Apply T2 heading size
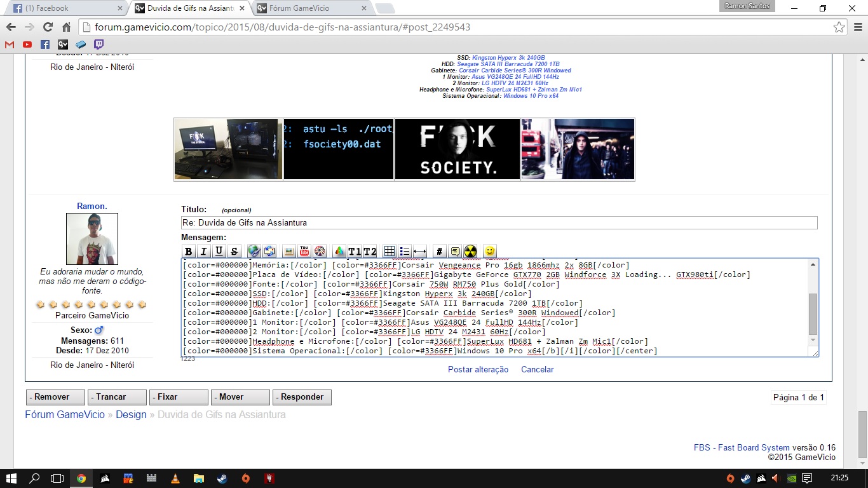 370,251
